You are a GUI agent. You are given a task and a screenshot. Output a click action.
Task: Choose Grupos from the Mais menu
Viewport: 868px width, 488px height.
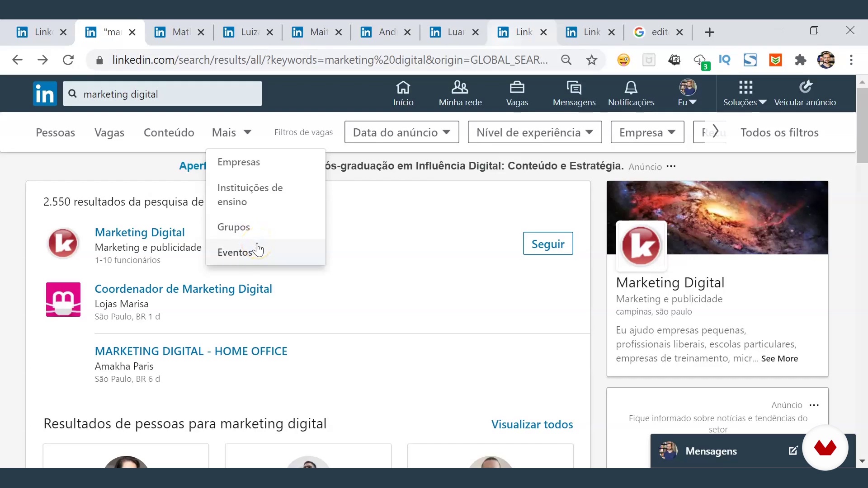tap(265, 227)
